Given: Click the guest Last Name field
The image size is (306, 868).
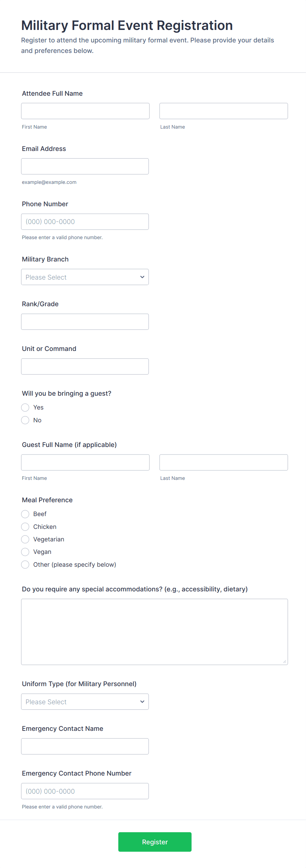Looking at the screenshot, I should click(223, 462).
